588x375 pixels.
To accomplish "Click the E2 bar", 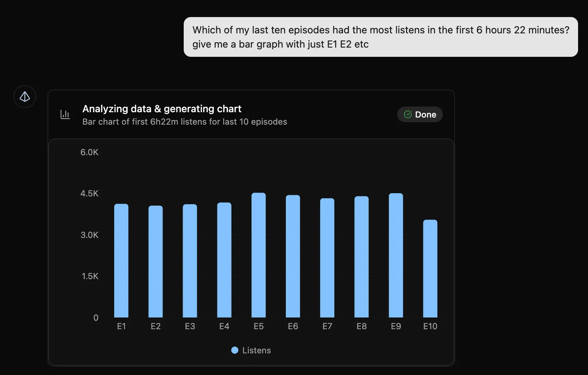I will point(156,262).
